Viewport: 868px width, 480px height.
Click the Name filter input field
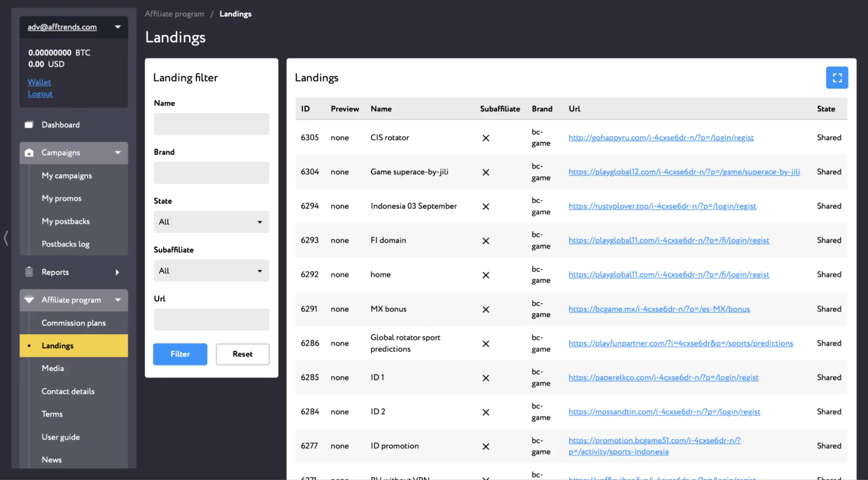pos(211,124)
